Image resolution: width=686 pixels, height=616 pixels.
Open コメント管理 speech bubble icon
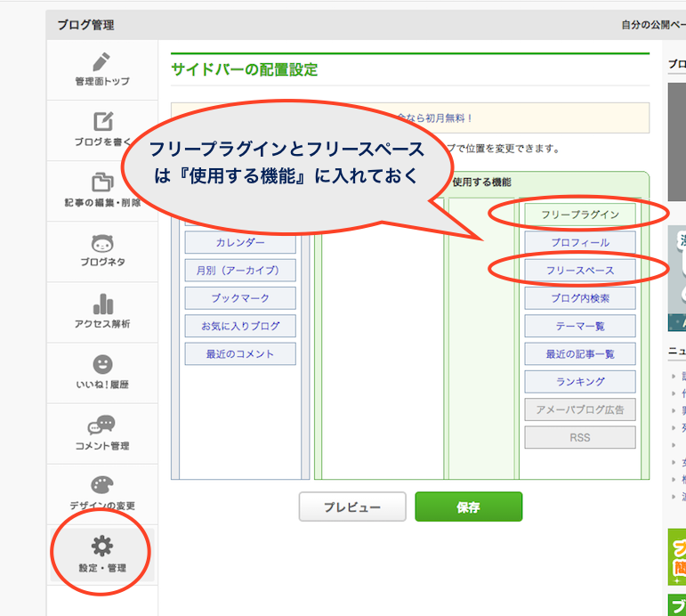click(102, 425)
